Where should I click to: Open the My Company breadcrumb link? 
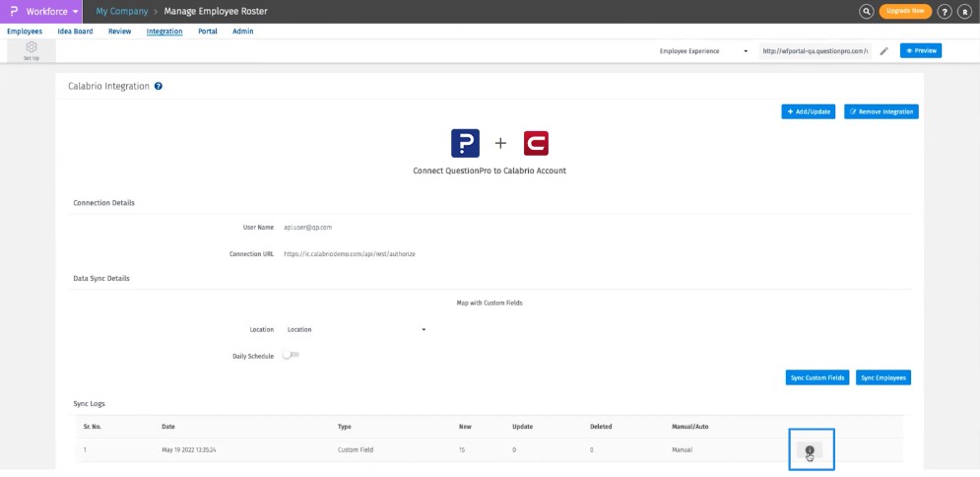pos(122,11)
